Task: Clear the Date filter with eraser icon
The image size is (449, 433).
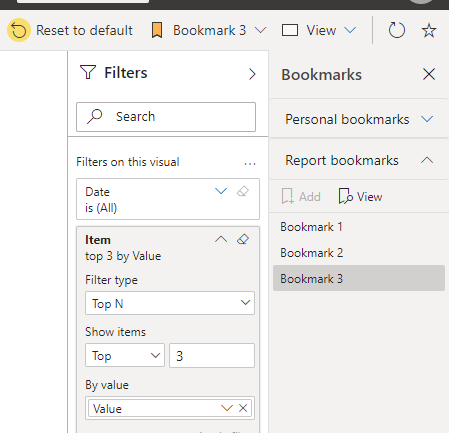Action: coord(243,191)
